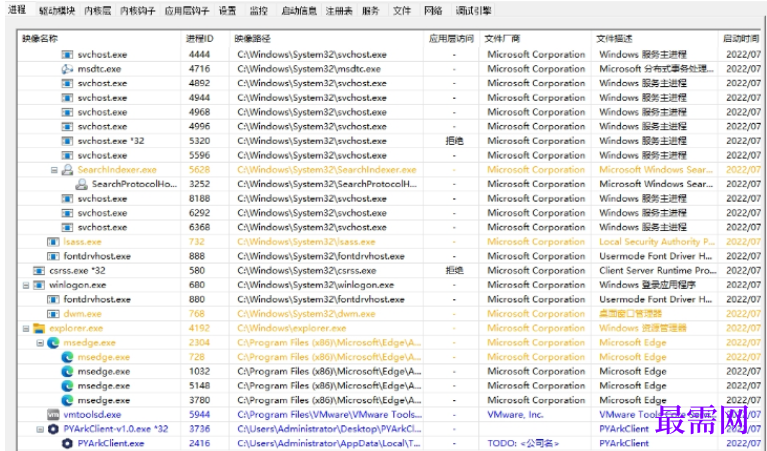Collapse the msedge.exe PID 2304 node
The width and height of the screenshot is (767, 451).
click(x=40, y=342)
